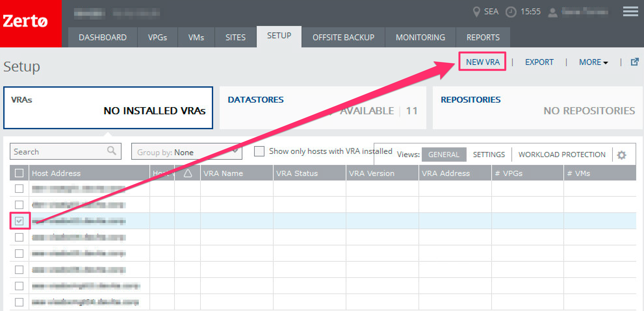Open the column settings gear

(x=622, y=155)
